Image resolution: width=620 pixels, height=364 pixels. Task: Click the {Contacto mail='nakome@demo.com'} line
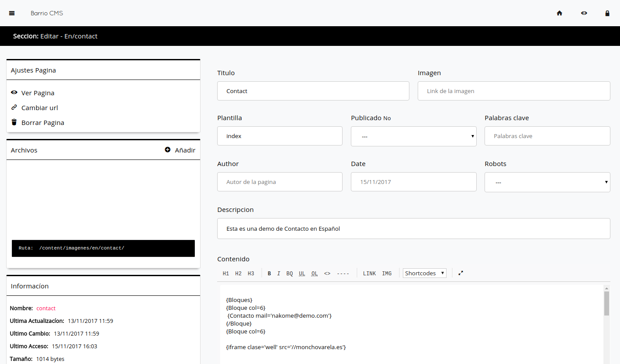[280, 315]
